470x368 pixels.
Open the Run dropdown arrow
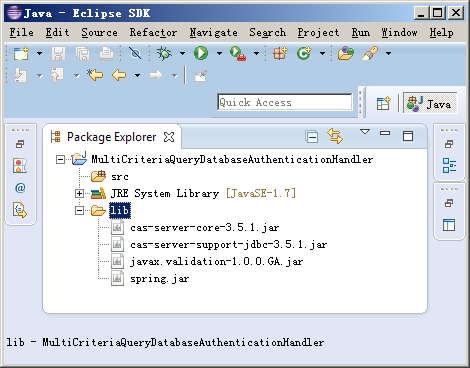(219, 53)
